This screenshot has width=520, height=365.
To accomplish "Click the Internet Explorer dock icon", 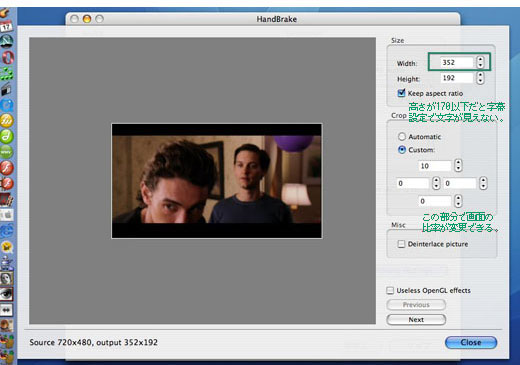I will pyautogui.click(x=7, y=231).
